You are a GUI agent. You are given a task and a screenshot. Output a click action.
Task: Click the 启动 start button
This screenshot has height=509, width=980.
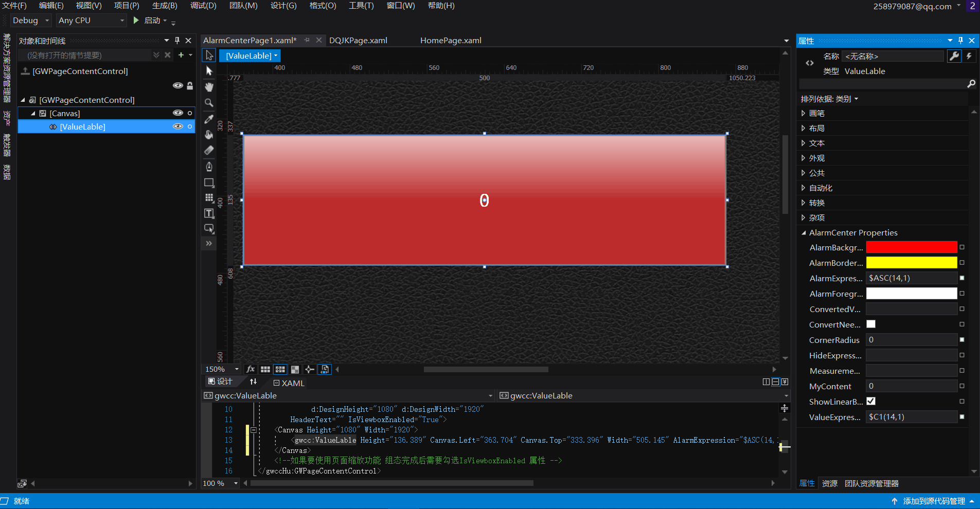pos(148,21)
